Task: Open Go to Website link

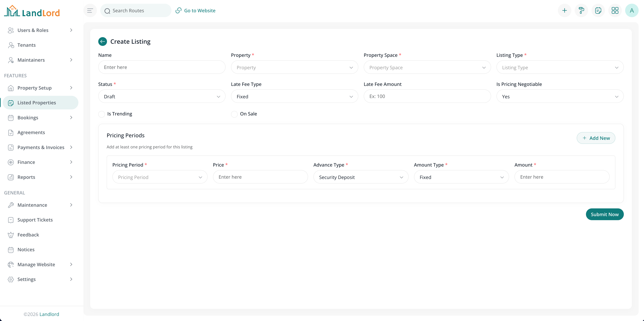Action: pyautogui.click(x=195, y=10)
